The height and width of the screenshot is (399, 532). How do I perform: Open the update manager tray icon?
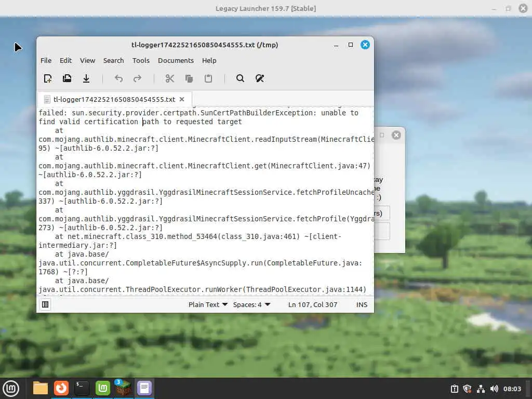(454, 389)
